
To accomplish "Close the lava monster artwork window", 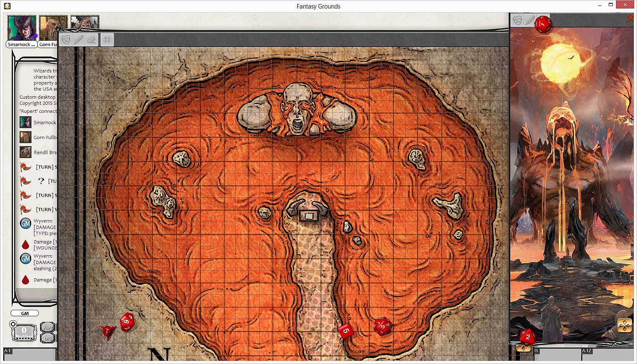I will [x=630, y=19].
